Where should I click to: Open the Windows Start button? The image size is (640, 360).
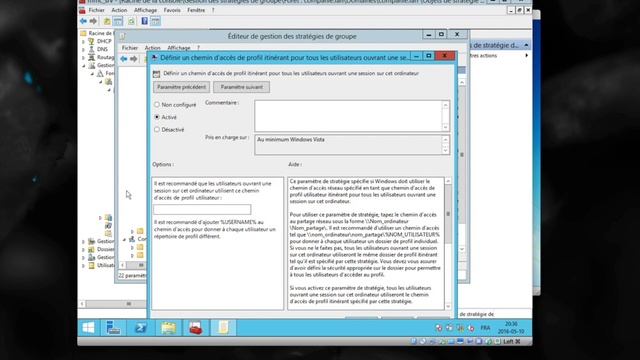pos(88,327)
